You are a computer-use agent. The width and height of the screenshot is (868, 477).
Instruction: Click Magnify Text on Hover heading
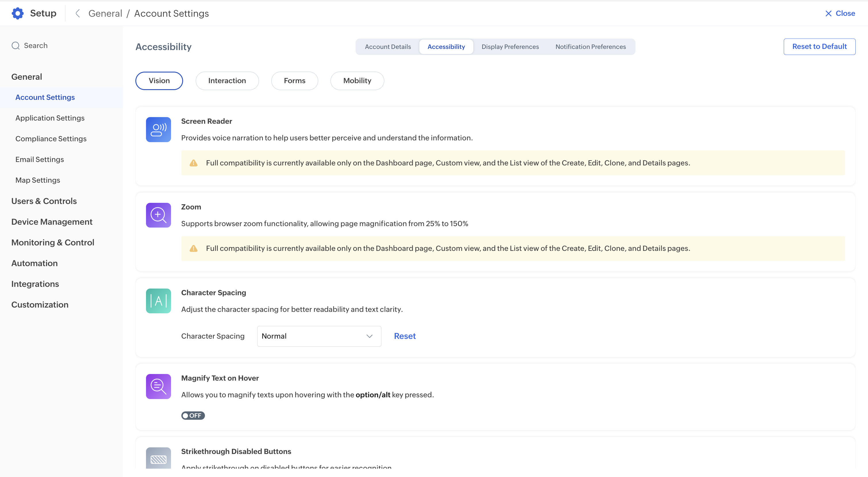pos(220,379)
